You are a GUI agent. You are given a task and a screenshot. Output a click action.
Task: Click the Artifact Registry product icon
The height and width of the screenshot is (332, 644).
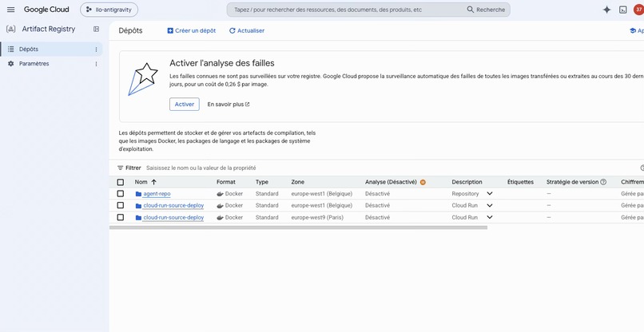(11, 30)
